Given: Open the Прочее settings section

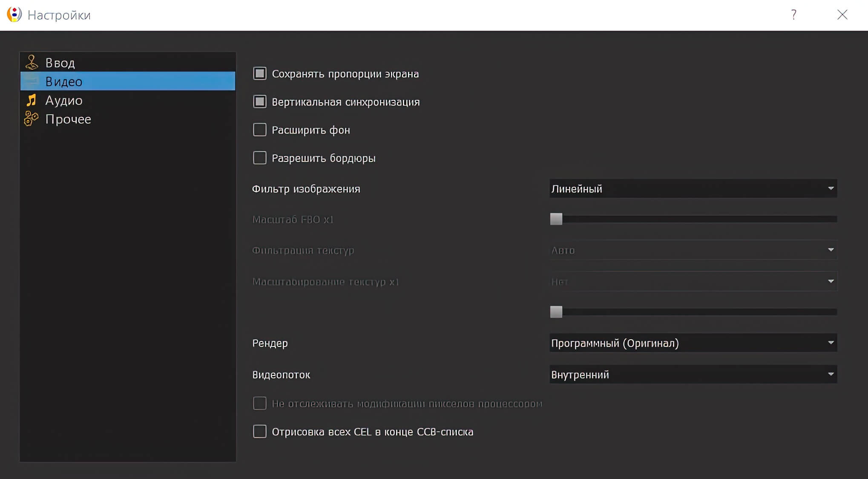Looking at the screenshot, I should [68, 119].
